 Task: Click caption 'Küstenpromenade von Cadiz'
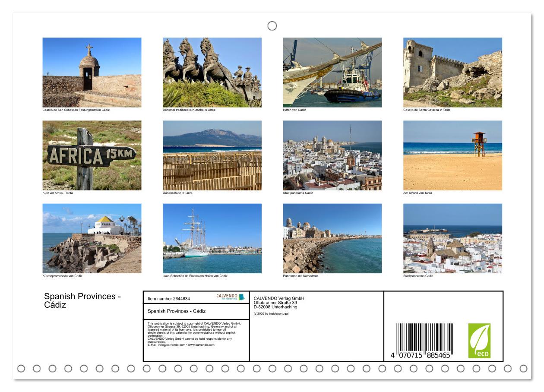pos(62,276)
